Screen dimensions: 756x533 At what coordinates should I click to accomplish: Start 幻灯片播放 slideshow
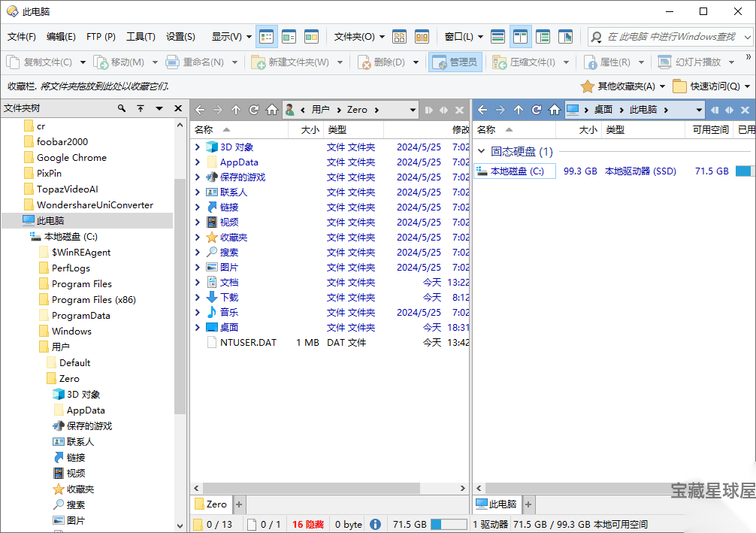pyautogui.click(x=689, y=62)
